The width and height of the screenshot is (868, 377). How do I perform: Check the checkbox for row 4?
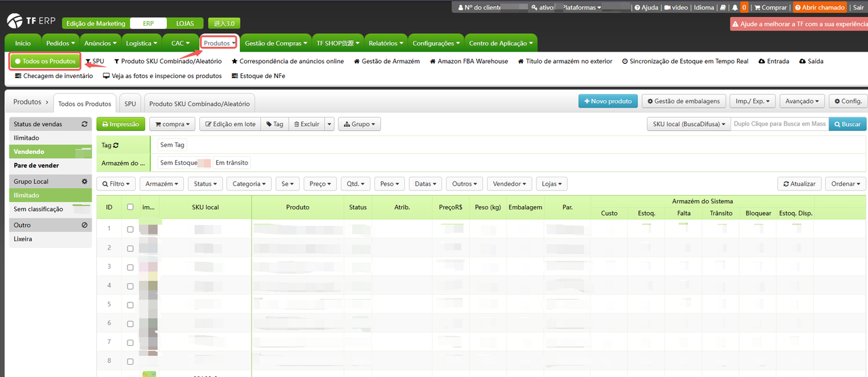click(130, 286)
